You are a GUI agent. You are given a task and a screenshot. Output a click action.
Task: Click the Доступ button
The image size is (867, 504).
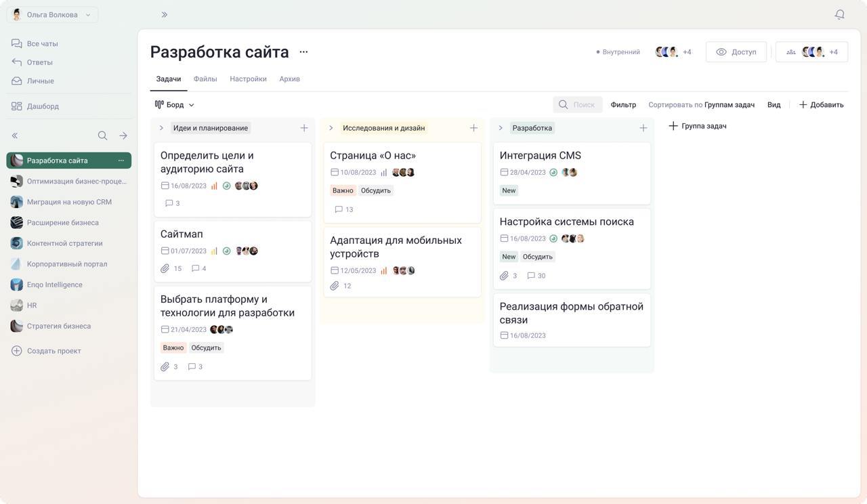pos(736,50)
